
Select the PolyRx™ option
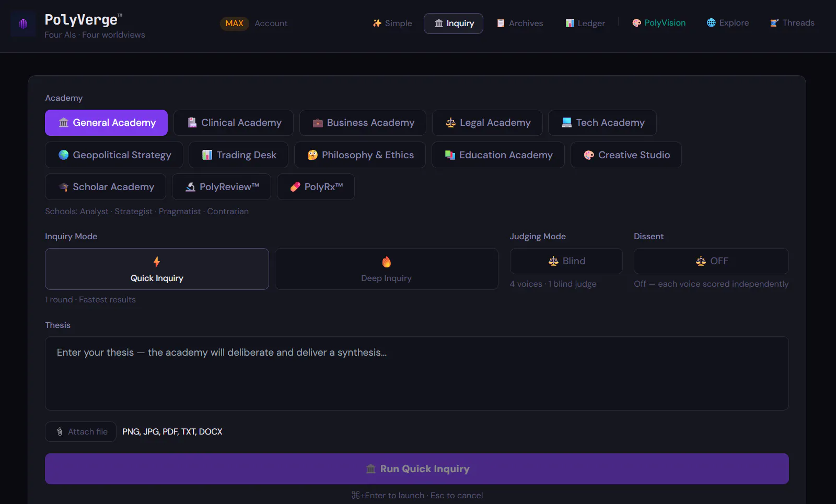click(316, 187)
